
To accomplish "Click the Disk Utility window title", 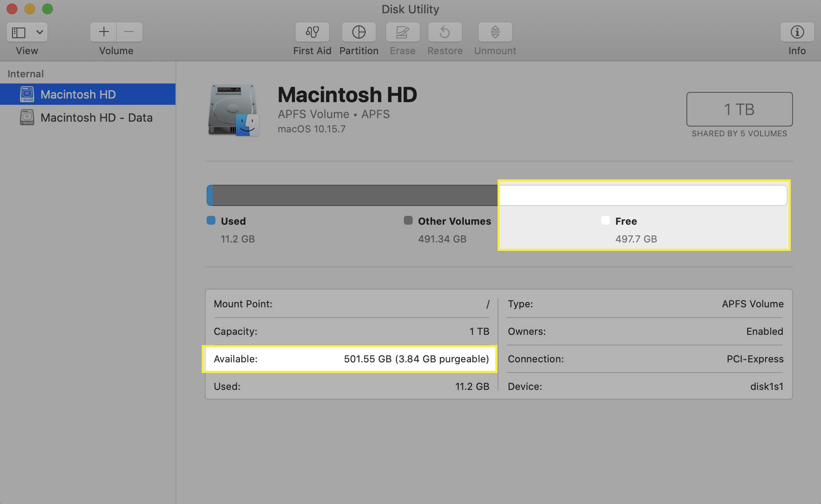I will tap(410, 9).
